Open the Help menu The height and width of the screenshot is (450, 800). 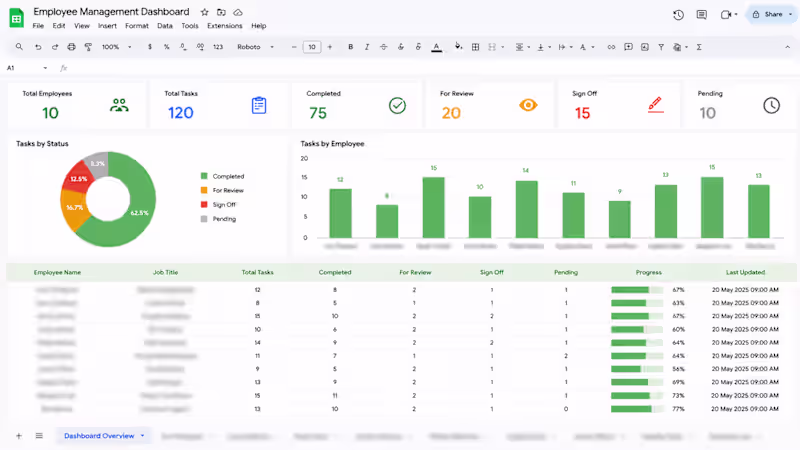pyautogui.click(x=259, y=26)
